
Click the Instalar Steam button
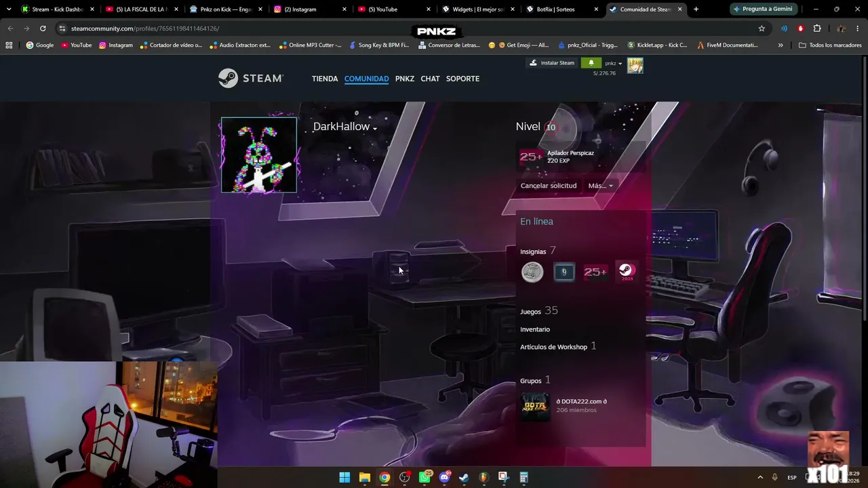coord(552,63)
